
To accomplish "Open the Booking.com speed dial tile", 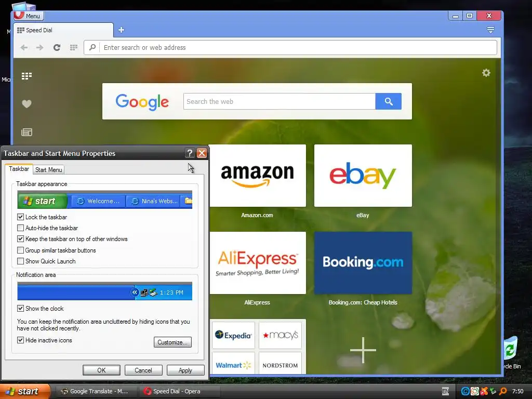I will click(363, 262).
